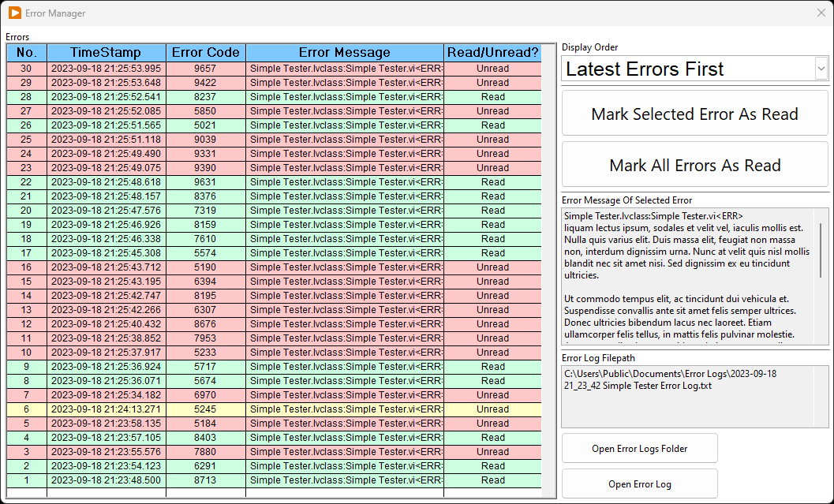Image resolution: width=834 pixels, height=504 pixels.
Task: Click timestamp 2023-09-18 21:23:48.500
Action: click(106, 480)
